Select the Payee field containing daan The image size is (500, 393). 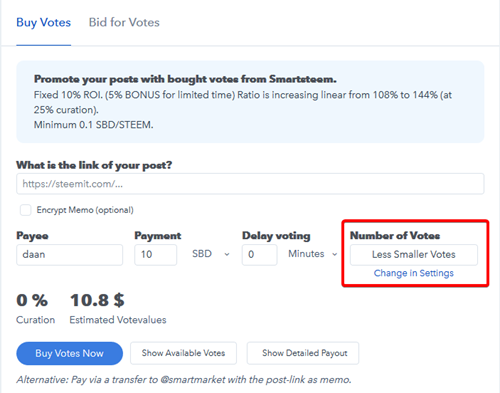(69, 255)
